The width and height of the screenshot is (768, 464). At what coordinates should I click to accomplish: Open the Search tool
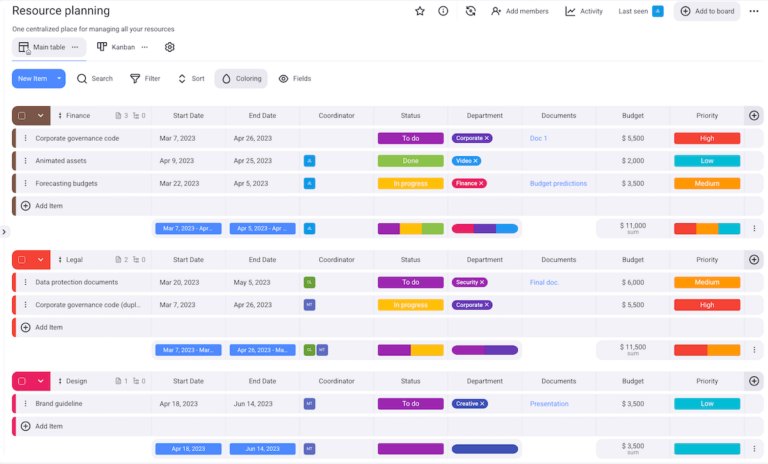click(x=94, y=78)
